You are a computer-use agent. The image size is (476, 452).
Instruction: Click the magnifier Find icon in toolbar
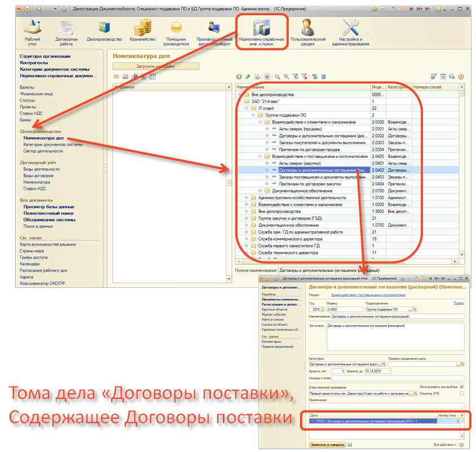279,76
